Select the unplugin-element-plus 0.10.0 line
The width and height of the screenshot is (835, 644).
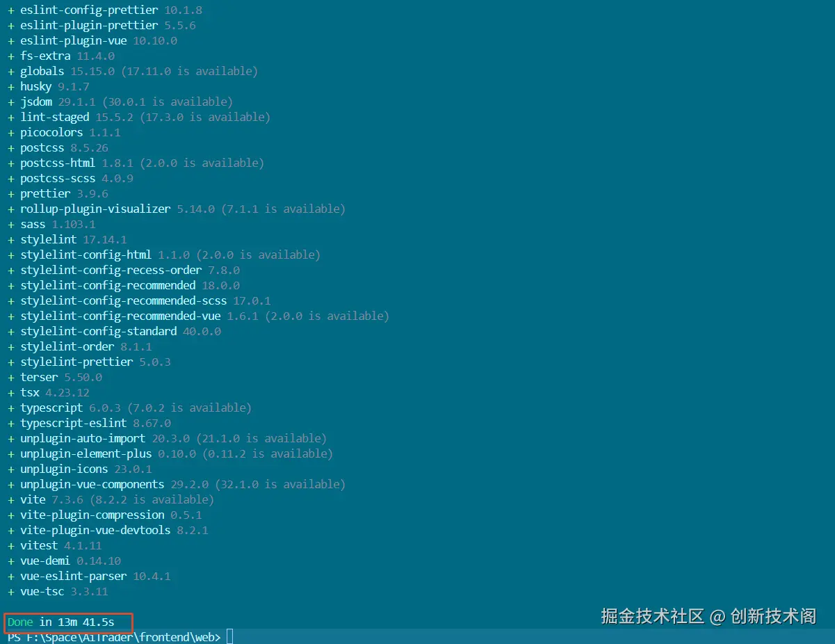[170, 454]
